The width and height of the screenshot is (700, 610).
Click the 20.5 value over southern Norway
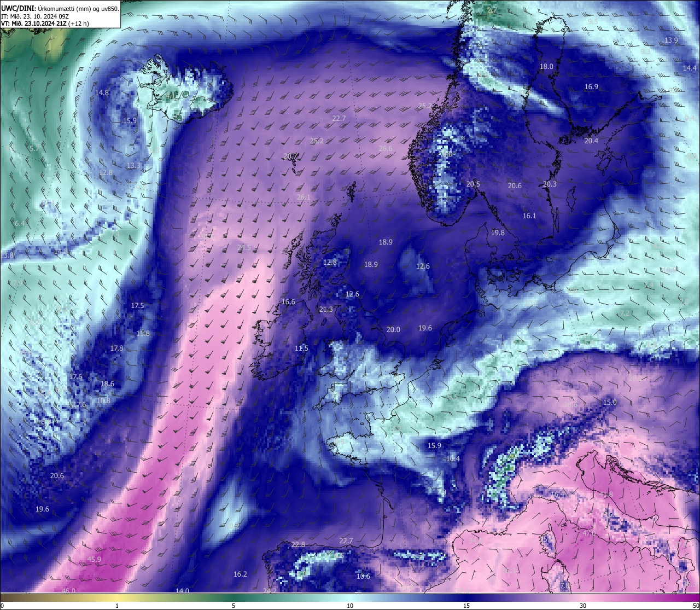[x=473, y=184]
